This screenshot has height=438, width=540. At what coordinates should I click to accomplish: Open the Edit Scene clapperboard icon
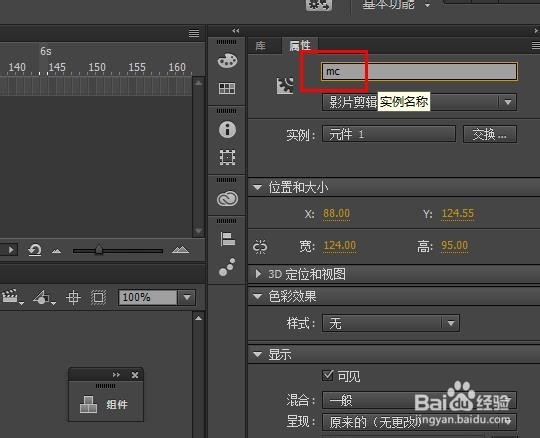(x=12, y=297)
